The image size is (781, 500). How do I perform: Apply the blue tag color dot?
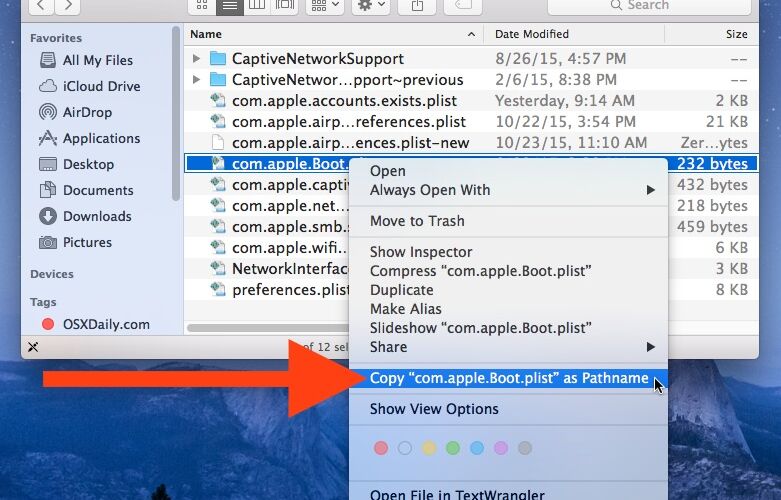[x=477, y=448]
